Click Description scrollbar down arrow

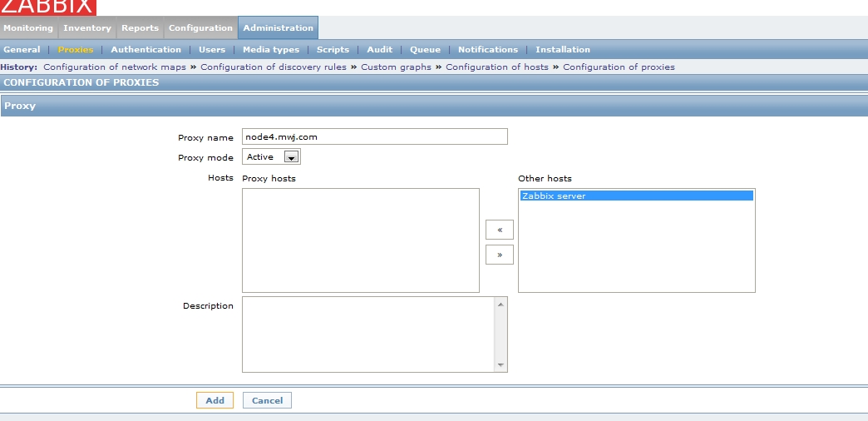[x=501, y=365]
